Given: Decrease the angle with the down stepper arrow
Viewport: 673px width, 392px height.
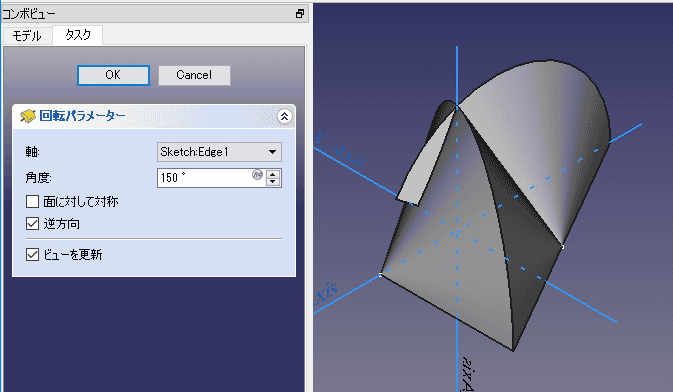Looking at the screenshot, I should click(x=273, y=182).
